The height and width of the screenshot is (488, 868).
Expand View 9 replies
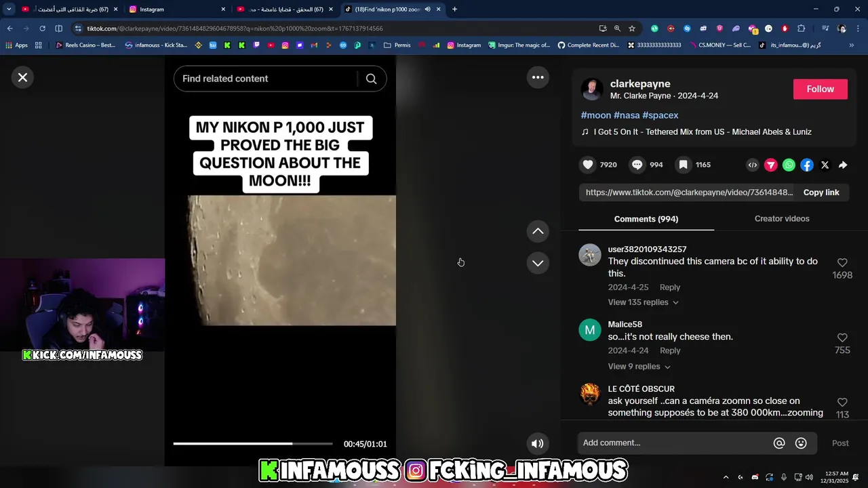[639, 367]
